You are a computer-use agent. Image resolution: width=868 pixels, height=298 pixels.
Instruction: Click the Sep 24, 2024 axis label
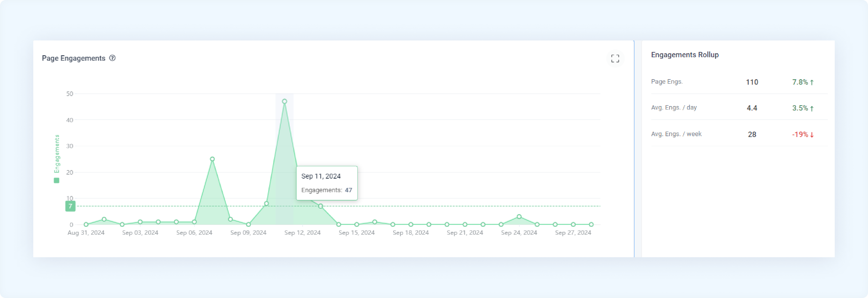pyautogui.click(x=519, y=233)
